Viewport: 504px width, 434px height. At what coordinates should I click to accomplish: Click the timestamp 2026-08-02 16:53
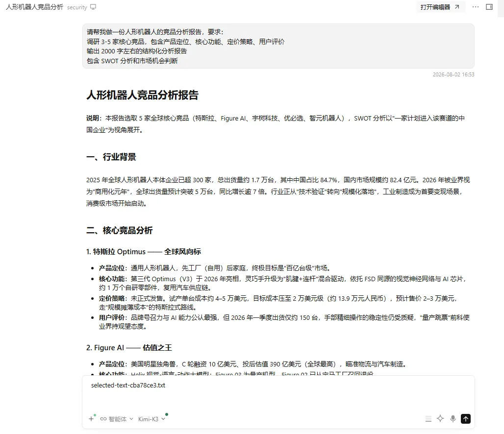[454, 74]
